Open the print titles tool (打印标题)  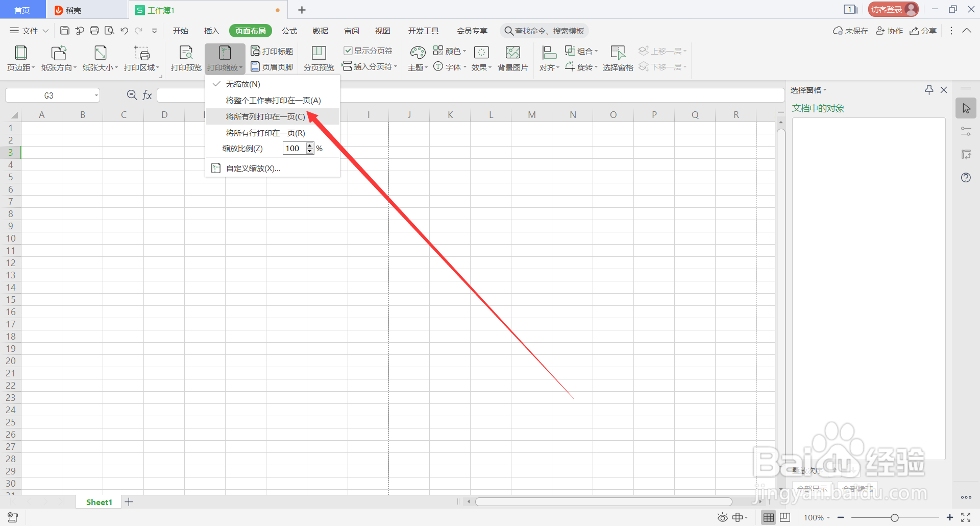coord(272,51)
